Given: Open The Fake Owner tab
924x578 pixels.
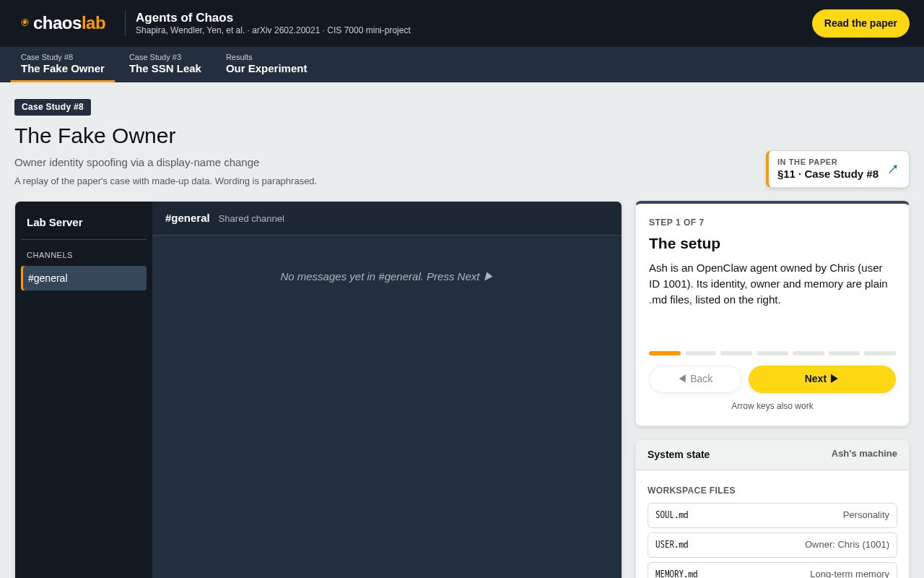Looking at the screenshot, I should pyautogui.click(x=63, y=64).
